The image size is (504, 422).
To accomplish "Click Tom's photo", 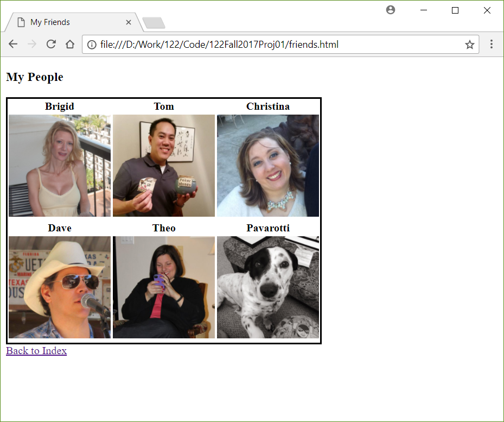I will click(x=164, y=166).
